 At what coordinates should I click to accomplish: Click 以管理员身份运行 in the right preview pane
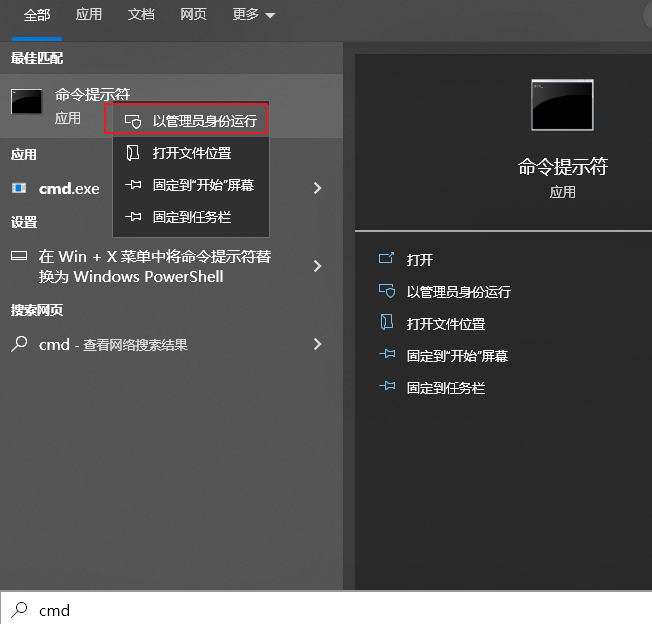click(x=459, y=292)
